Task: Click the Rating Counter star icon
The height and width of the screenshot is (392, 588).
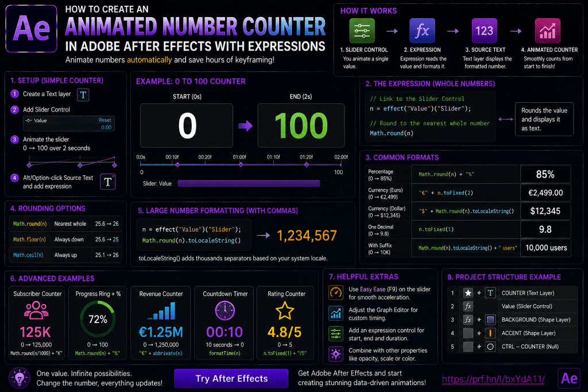Action: (x=285, y=311)
